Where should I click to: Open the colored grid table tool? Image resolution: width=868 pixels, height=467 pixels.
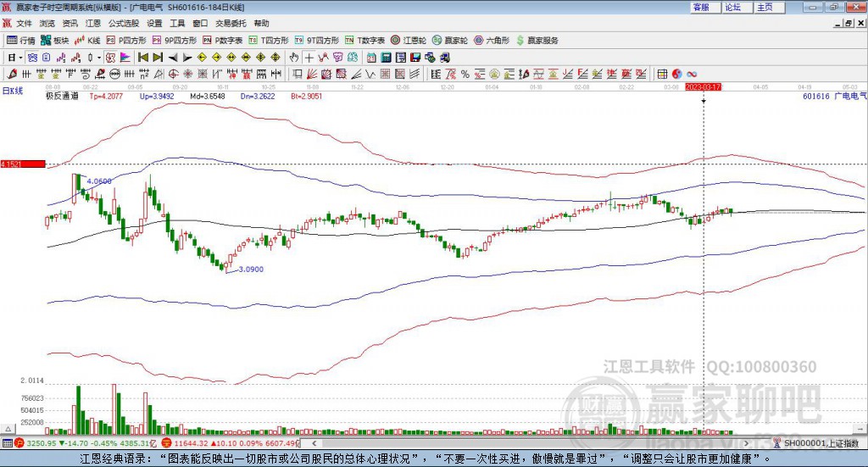pyautogui.click(x=662, y=74)
